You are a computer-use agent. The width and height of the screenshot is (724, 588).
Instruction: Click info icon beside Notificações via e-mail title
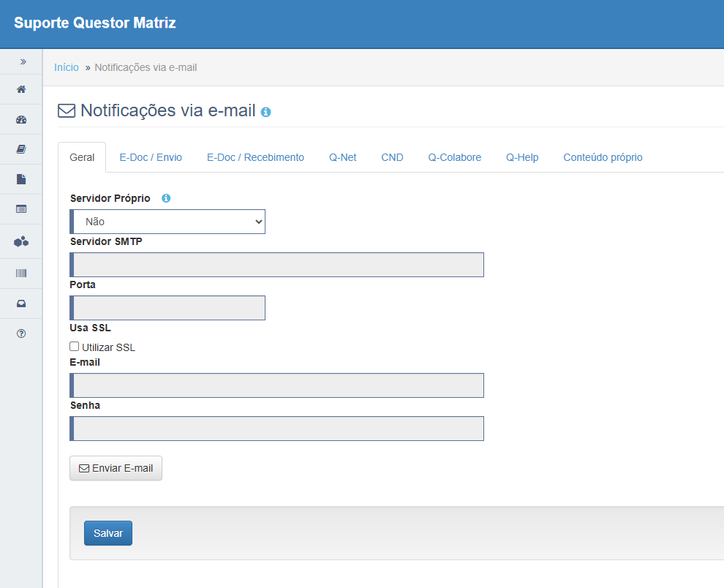pyautogui.click(x=265, y=113)
